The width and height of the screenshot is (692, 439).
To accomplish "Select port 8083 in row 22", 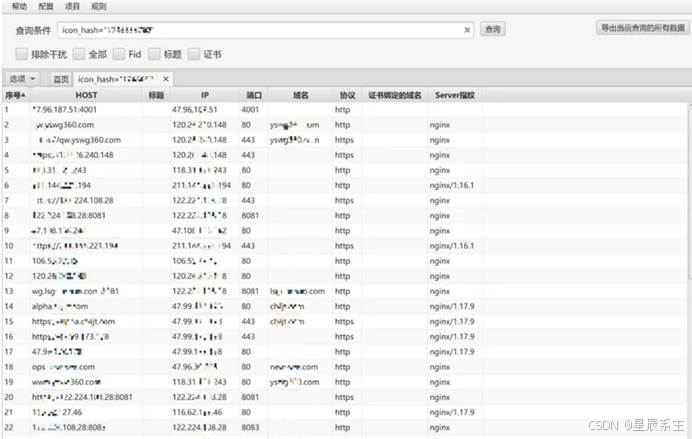I will (250, 427).
